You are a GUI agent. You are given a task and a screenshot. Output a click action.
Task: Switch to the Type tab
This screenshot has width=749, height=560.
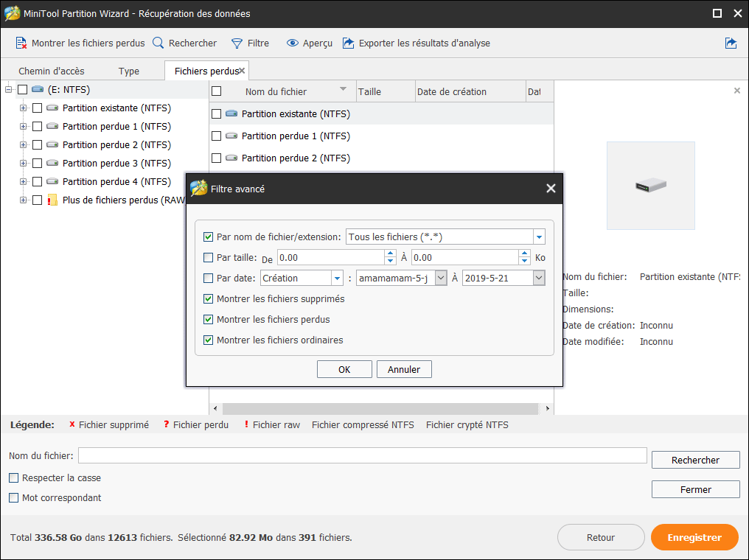click(x=129, y=71)
